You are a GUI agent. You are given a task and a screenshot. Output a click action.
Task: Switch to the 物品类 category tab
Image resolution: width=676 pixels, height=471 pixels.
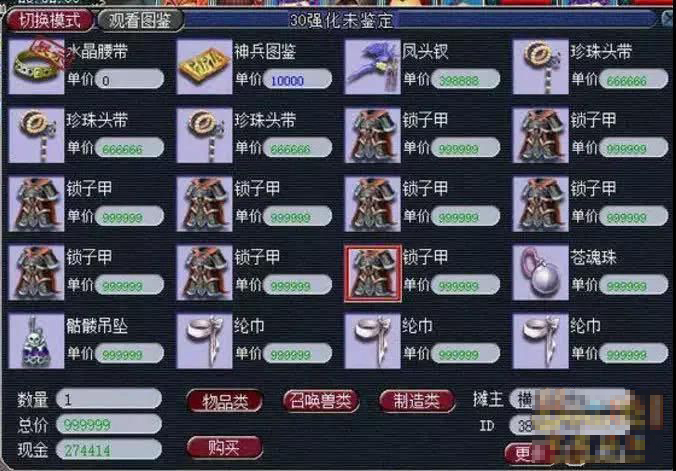click(x=225, y=401)
